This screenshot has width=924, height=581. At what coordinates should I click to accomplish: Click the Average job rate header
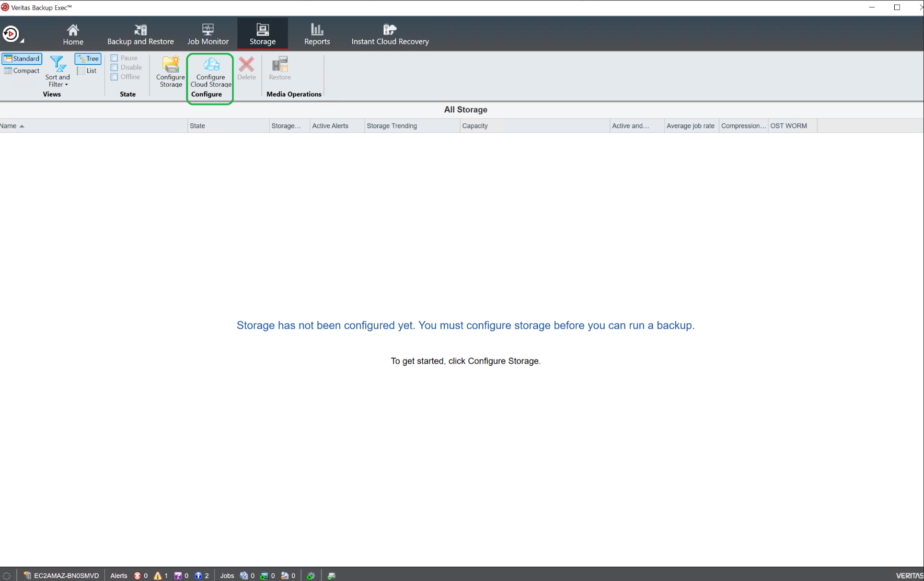[691, 126]
